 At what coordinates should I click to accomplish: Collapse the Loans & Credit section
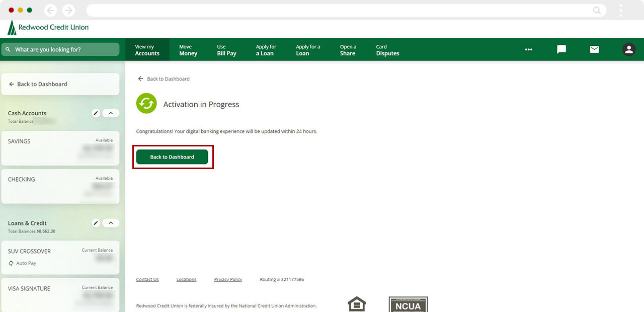point(111,223)
